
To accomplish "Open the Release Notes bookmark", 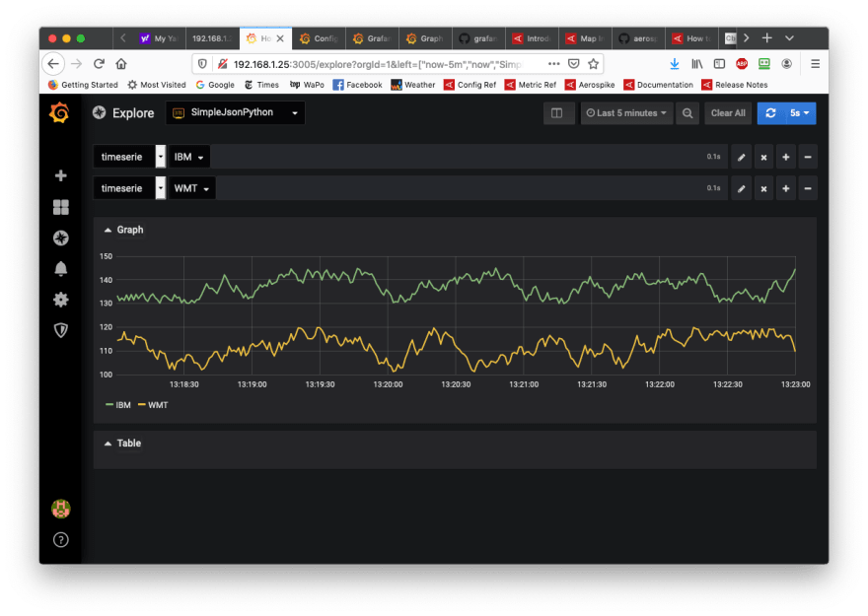I will pos(735,85).
